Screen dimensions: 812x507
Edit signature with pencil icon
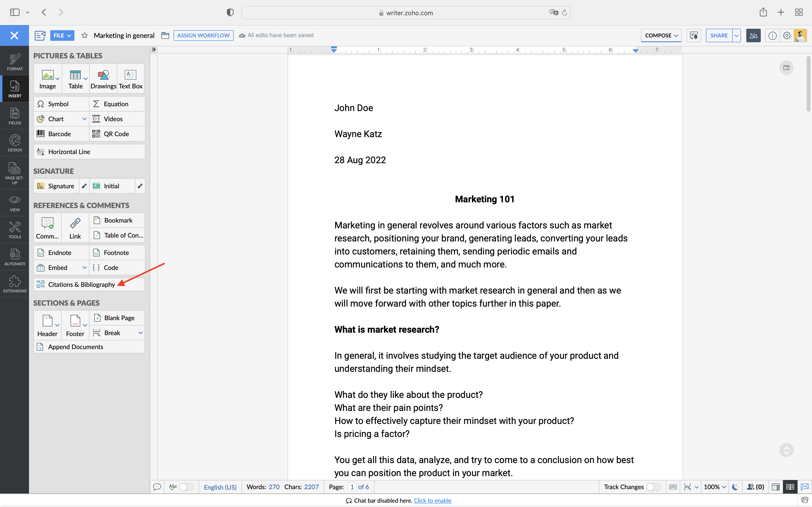tap(84, 186)
